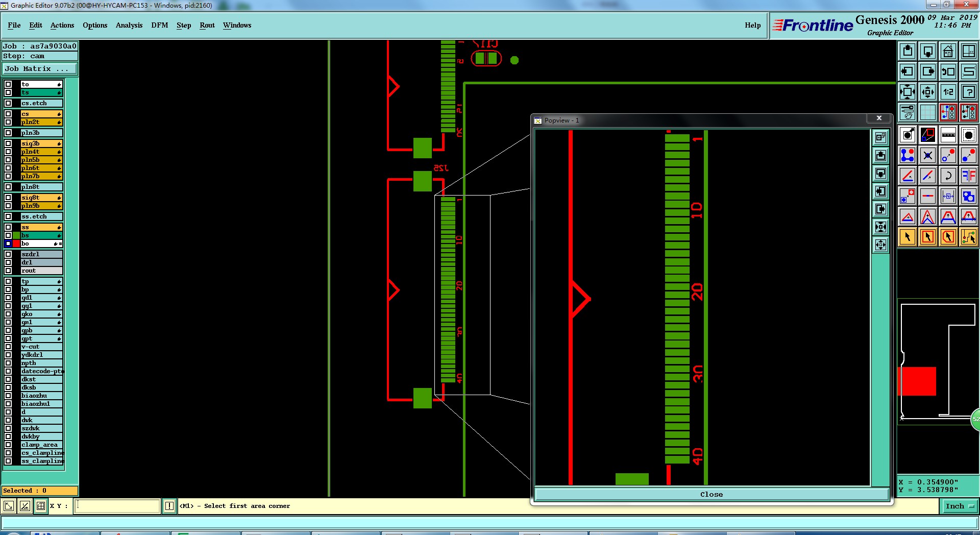980x535 pixels.
Task: Click the red area in overview map
Action: click(x=917, y=381)
